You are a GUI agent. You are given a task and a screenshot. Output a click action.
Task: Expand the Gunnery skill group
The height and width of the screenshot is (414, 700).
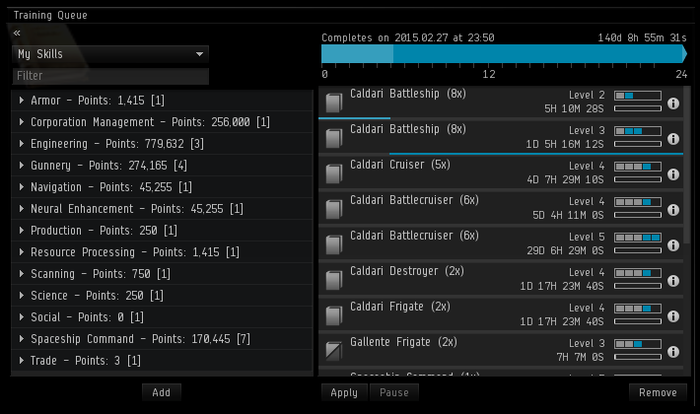[x=21, y=165]
